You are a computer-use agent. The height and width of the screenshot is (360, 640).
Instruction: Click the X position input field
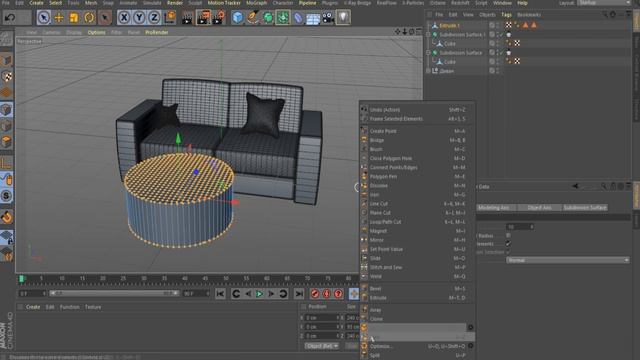(x=322, y=318)
